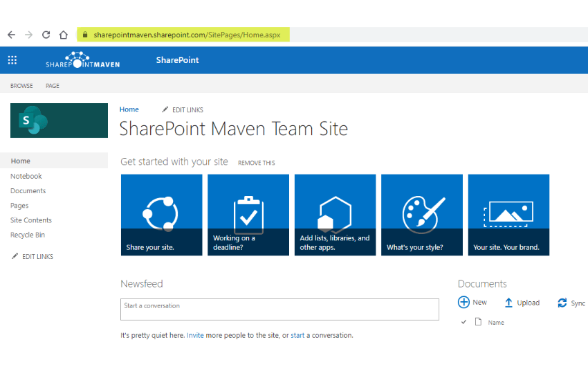Open Documents in the left navigation

point(28,190)
